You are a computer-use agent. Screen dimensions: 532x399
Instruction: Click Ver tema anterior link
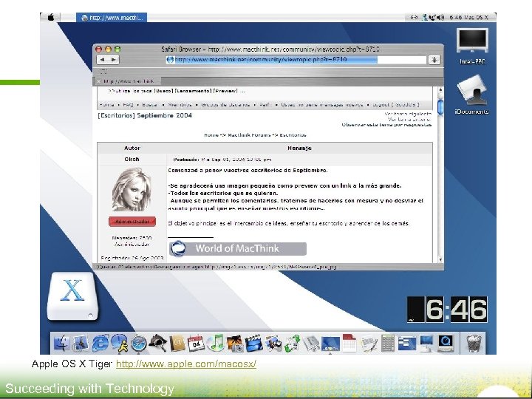[409, 120]
